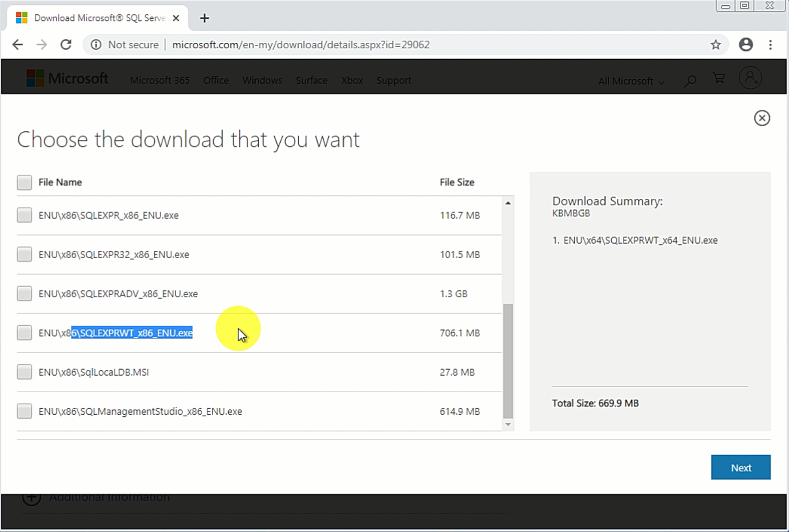Expand the All Microsoft dropdown
This screenshot has width=789, height=532.
[632, 81]
